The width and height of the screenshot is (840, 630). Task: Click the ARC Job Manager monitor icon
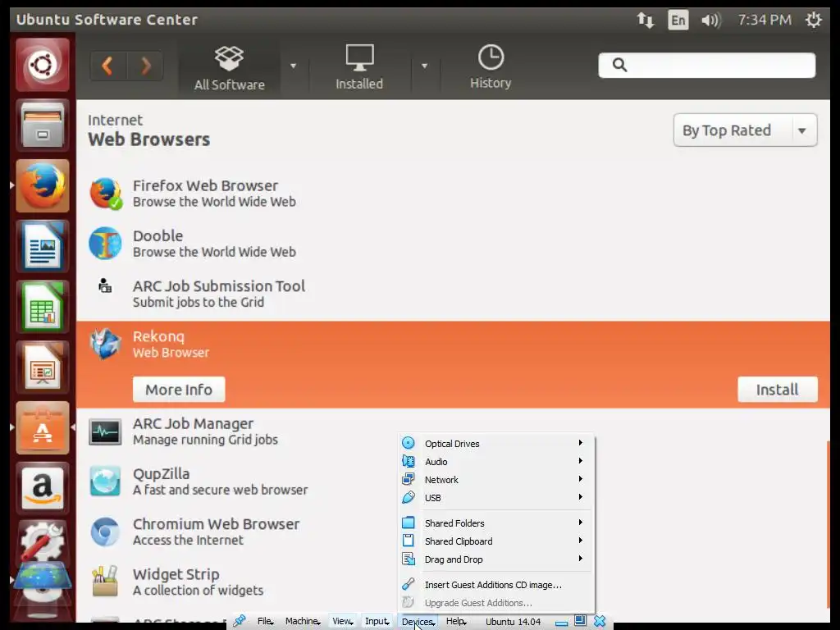105,431
